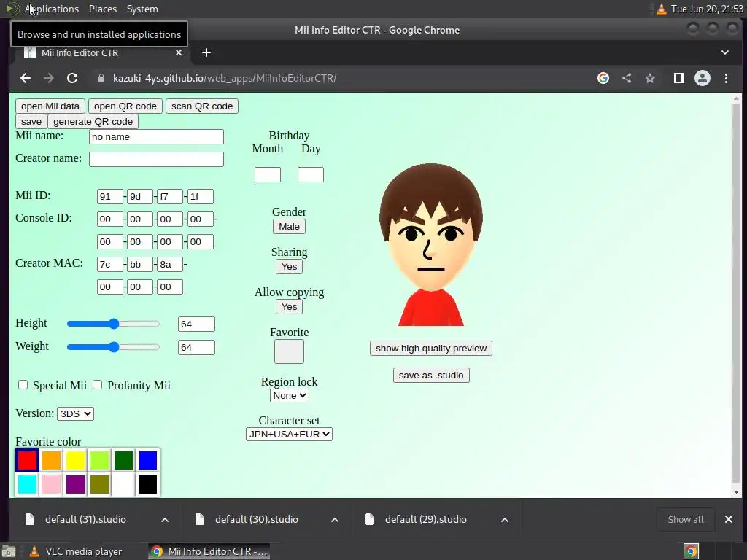
Task: Share this page via share icon
Action: [x=627, y=78]
